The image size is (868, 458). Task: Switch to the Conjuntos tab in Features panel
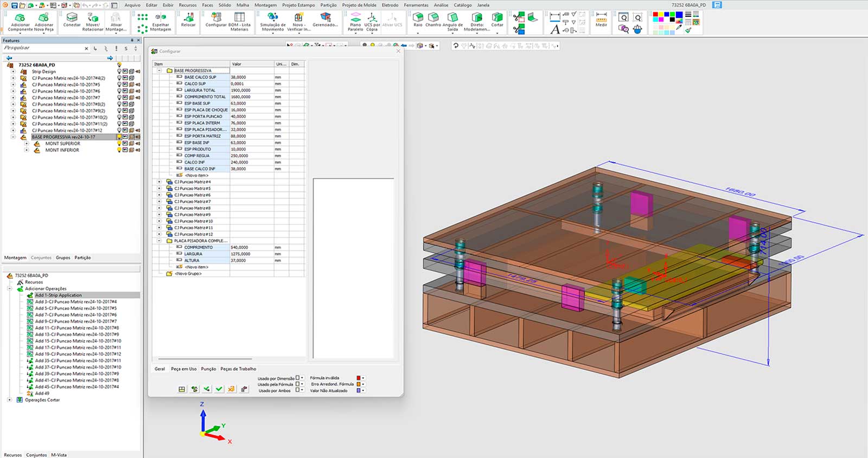[x=41, y=258]
